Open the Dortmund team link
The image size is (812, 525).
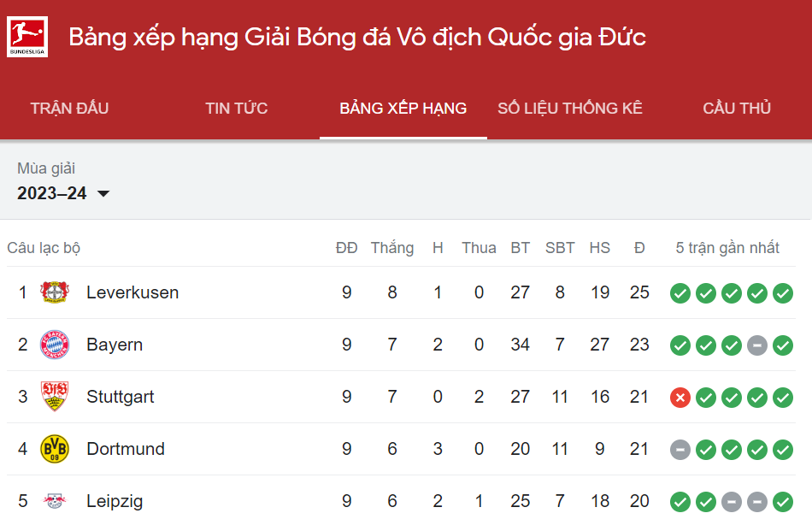pyautogui.click(x=126, y=449)
